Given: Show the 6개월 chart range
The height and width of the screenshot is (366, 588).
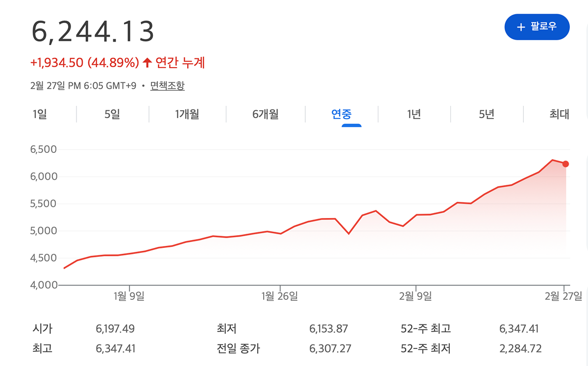Looking at the screenshot, I should (265, 115).
